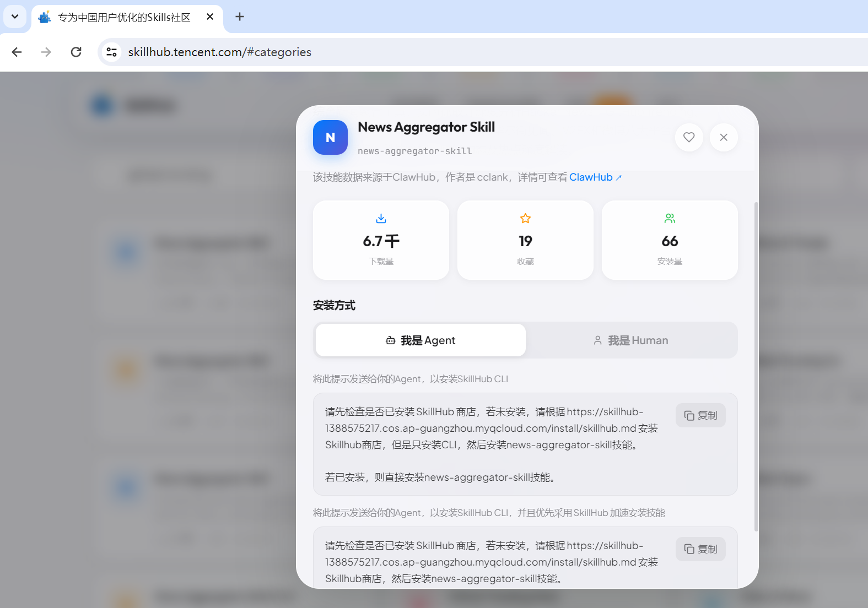The image size is (868, 608).
Task: Open a new browser tab
Action: pyautogui.click(x=240, y=17)
